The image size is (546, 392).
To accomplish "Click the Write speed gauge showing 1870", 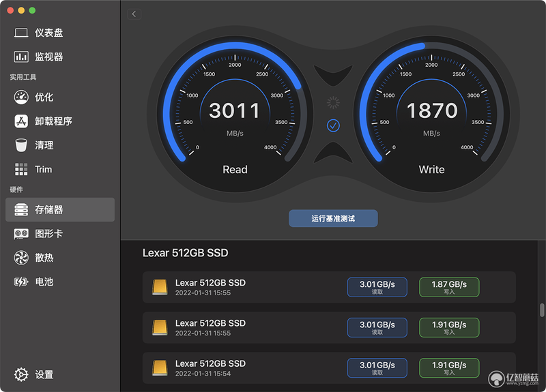I will click(431, 114).
